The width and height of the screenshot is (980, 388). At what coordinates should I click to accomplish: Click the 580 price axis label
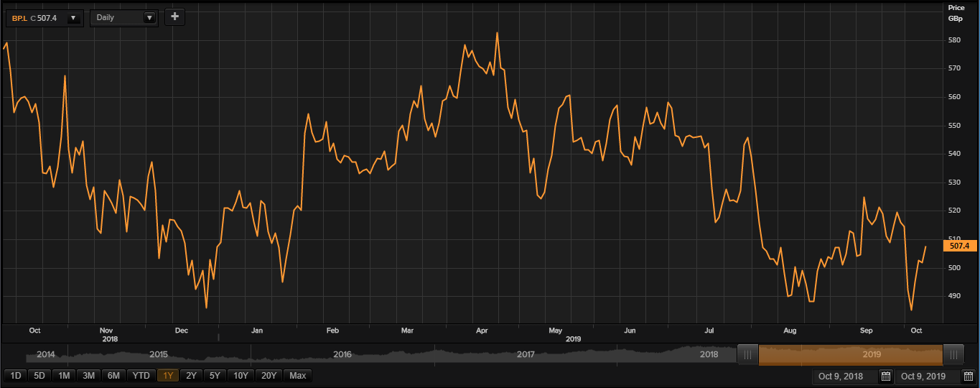[x=954, y=40]
